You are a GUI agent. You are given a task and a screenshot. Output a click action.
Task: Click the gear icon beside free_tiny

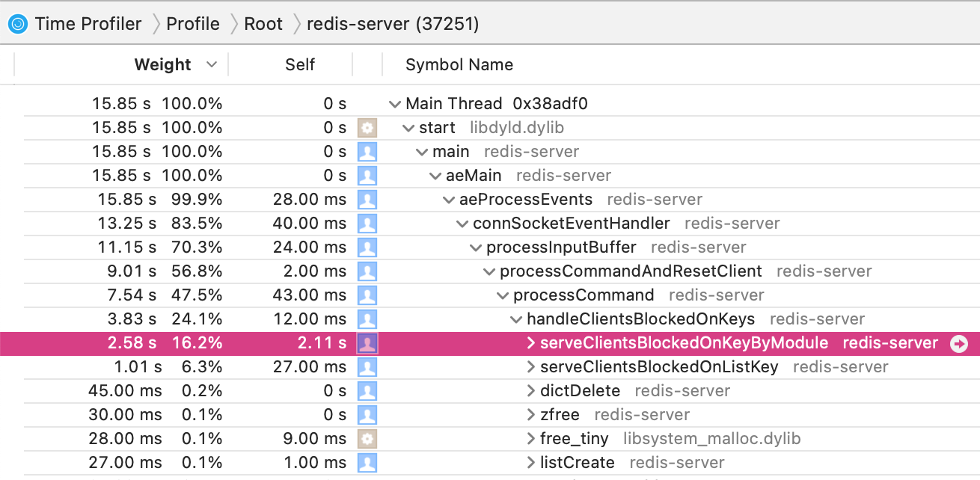point(367,439)
